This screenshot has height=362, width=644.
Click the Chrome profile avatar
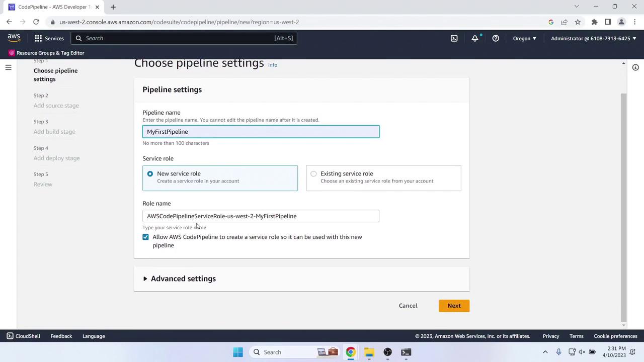[x=621, y=22]
